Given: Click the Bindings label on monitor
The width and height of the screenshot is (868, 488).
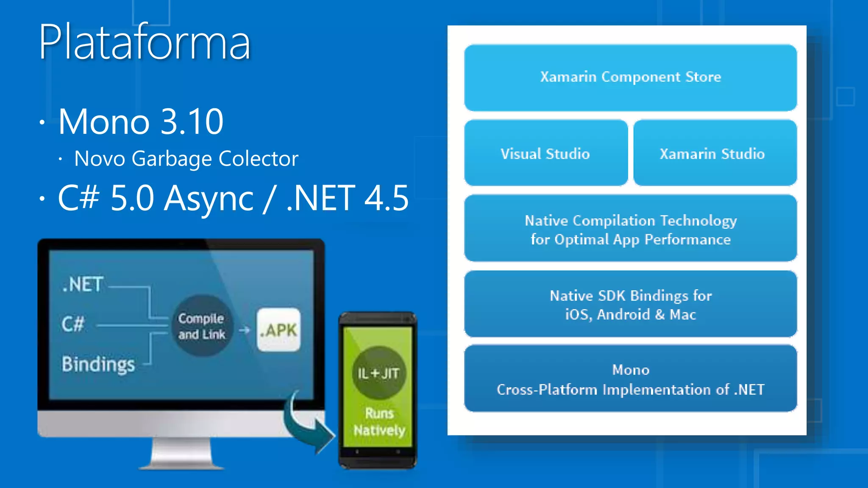Looking at the screenshot, I should click(x=98, y=364).
